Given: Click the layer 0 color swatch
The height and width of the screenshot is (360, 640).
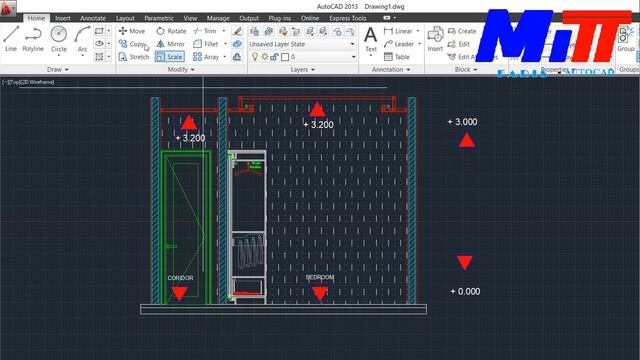Looking at the screenshot, I should (285, 57).
